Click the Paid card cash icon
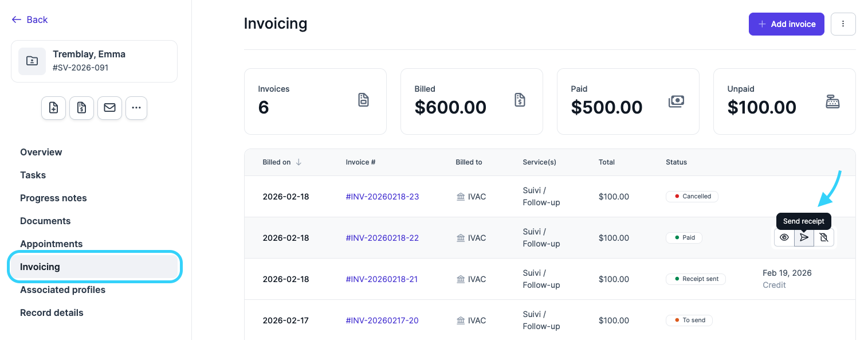 click(676, 101)
